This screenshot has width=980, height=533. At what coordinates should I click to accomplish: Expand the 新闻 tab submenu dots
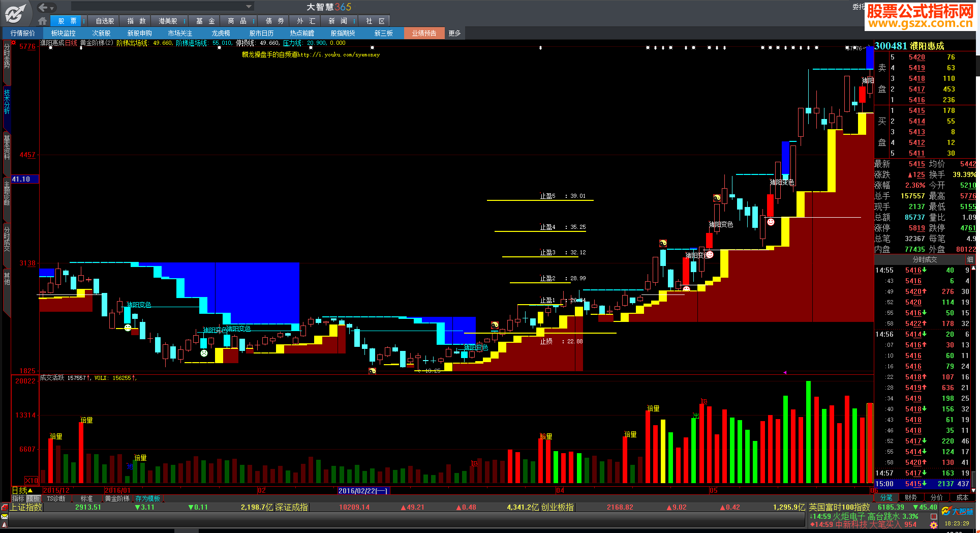[x=354, y=21]
